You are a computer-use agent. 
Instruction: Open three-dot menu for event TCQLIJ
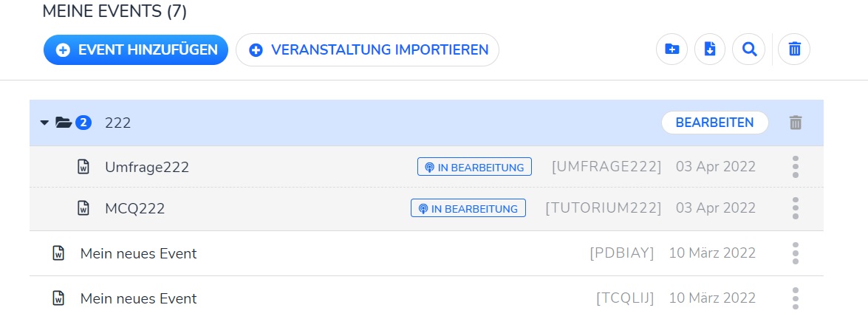tap(795, 298)
